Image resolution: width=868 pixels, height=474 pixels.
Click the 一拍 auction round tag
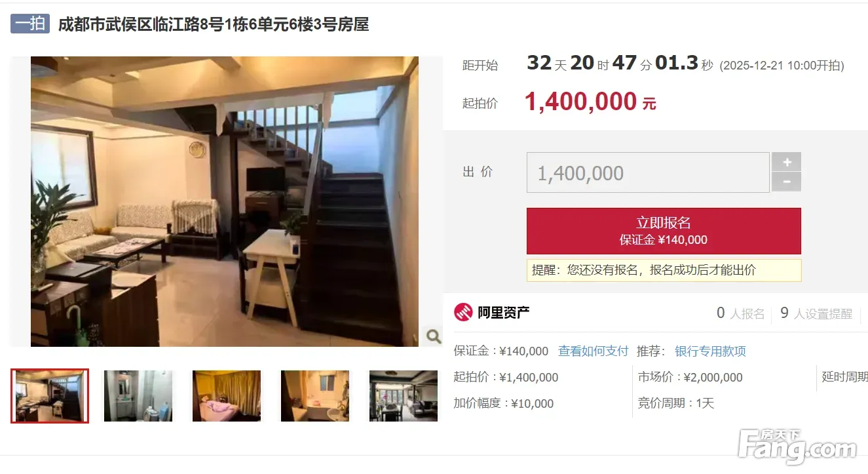30,24
